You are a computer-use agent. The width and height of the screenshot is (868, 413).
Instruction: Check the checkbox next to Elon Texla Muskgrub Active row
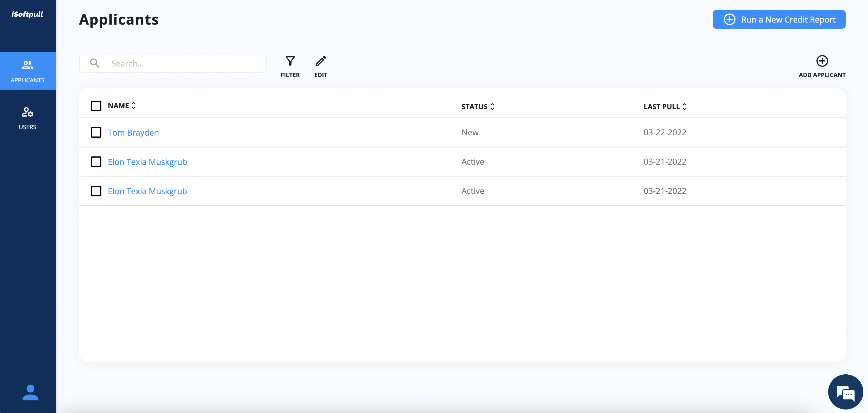pos(96,162)
